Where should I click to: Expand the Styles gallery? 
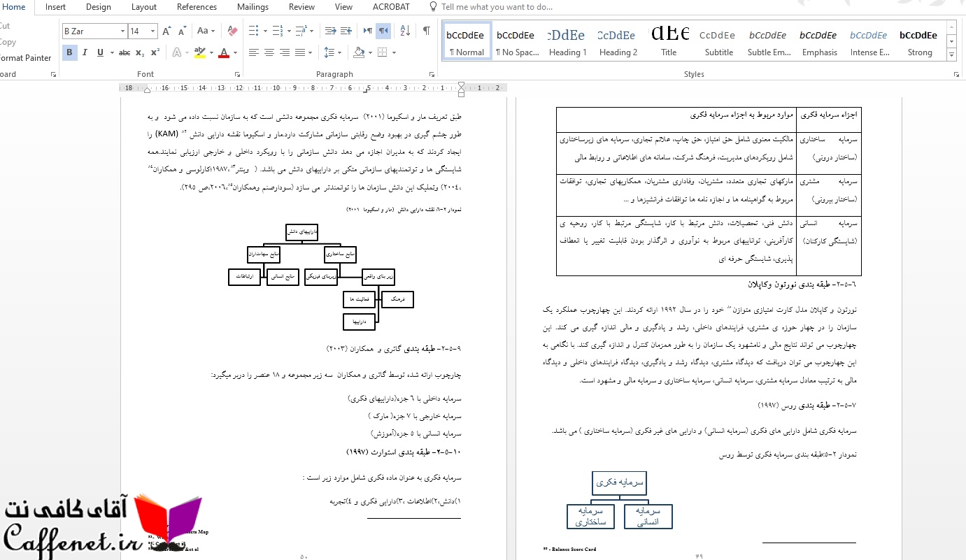pos(951,56)
